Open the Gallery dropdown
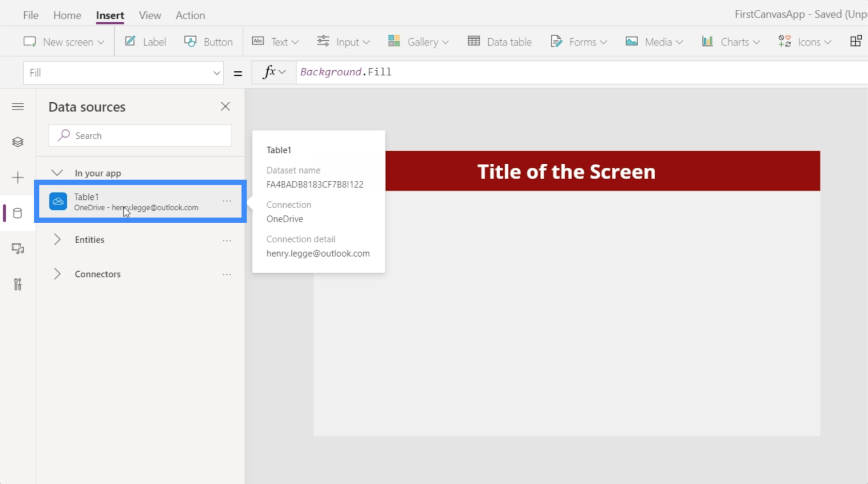 pyautogui.click(x=418, y=42)
